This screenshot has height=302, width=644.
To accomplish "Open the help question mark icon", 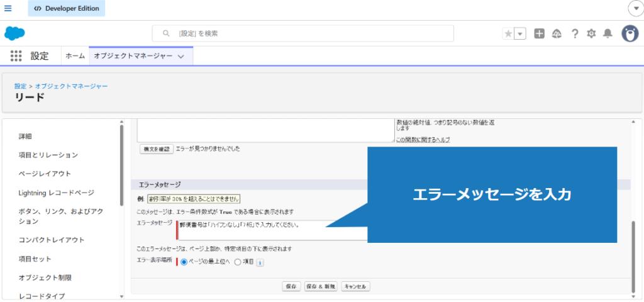I will click(x=574, y=34).
